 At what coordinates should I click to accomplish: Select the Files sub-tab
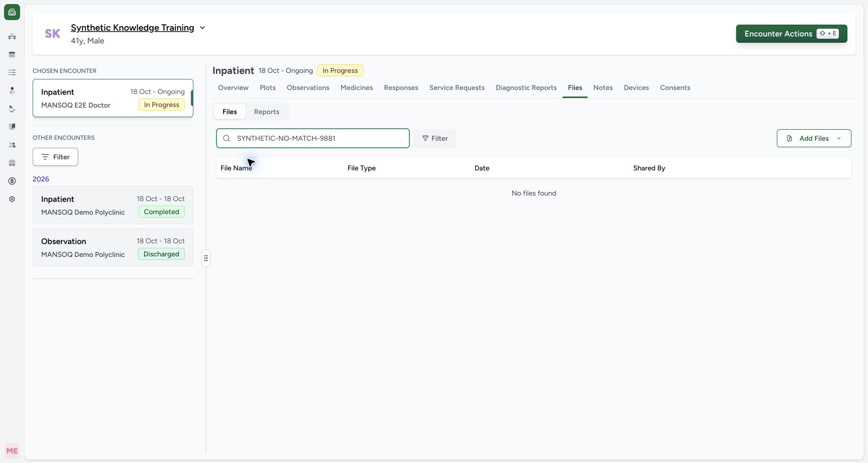coord(230,112)
